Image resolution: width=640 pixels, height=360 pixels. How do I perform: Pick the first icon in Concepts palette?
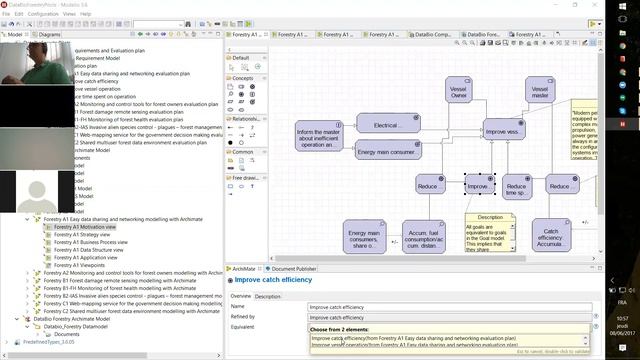point(230,87)
